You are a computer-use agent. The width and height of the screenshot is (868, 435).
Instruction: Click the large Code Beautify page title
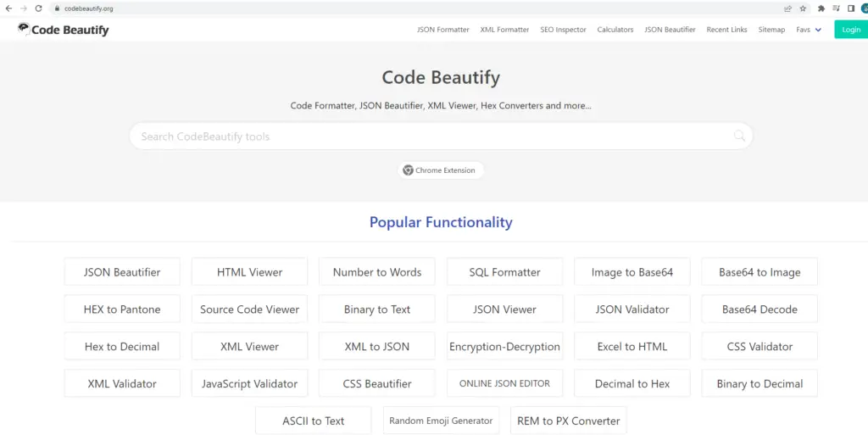[441, 77]
